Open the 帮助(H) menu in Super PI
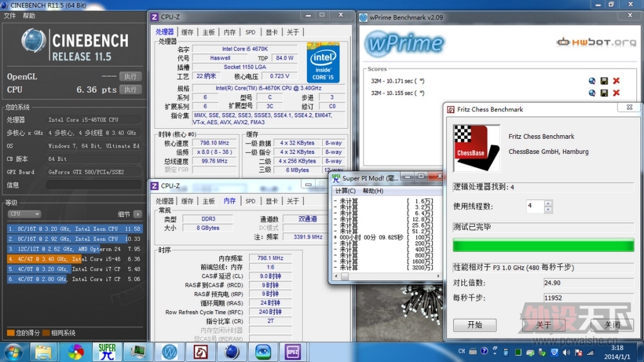Image resolution: width=644 pixels, height=362 pixels. (373, 191)
